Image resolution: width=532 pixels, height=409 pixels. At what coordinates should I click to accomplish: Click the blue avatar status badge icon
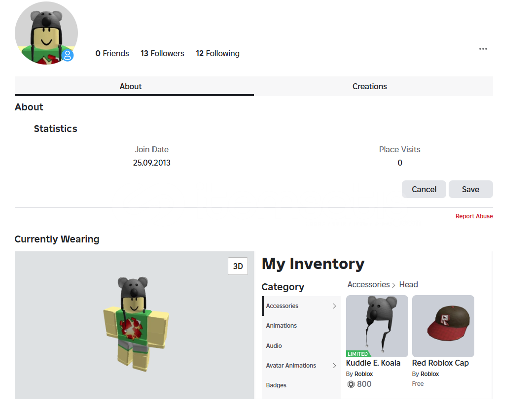tap(68, 55)
